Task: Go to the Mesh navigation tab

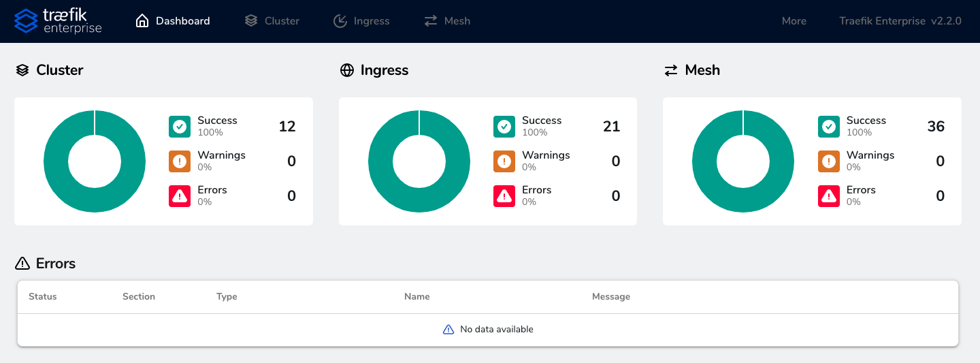Action: coord(446,21)
